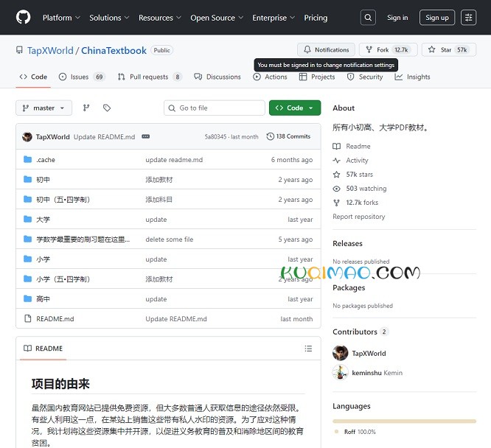
Task: Open the 'delete some file' commit message
Action: 170,239
